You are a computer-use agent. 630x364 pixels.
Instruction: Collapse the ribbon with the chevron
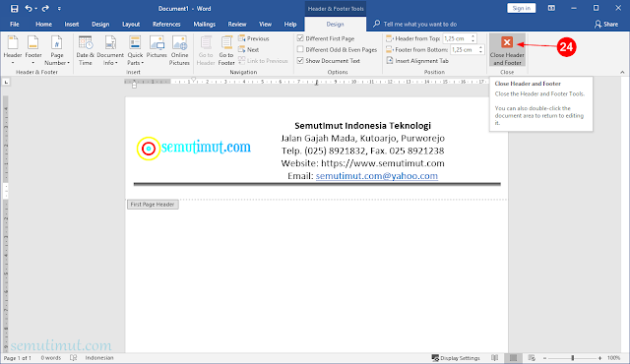(622, 72)
